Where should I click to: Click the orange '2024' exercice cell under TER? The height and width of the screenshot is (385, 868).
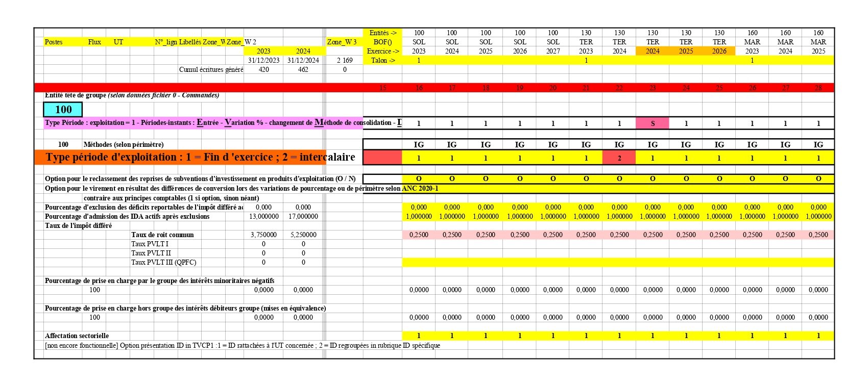click(653, 51)
